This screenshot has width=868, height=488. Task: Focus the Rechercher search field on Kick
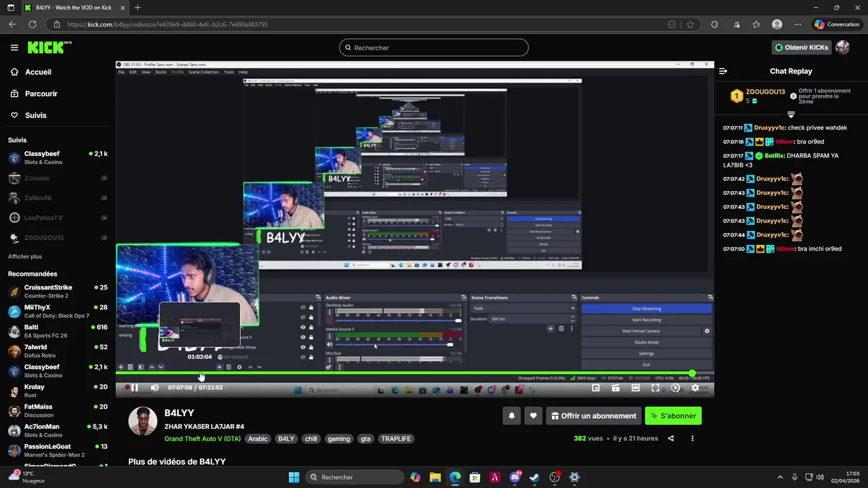[x=434, y=47]
